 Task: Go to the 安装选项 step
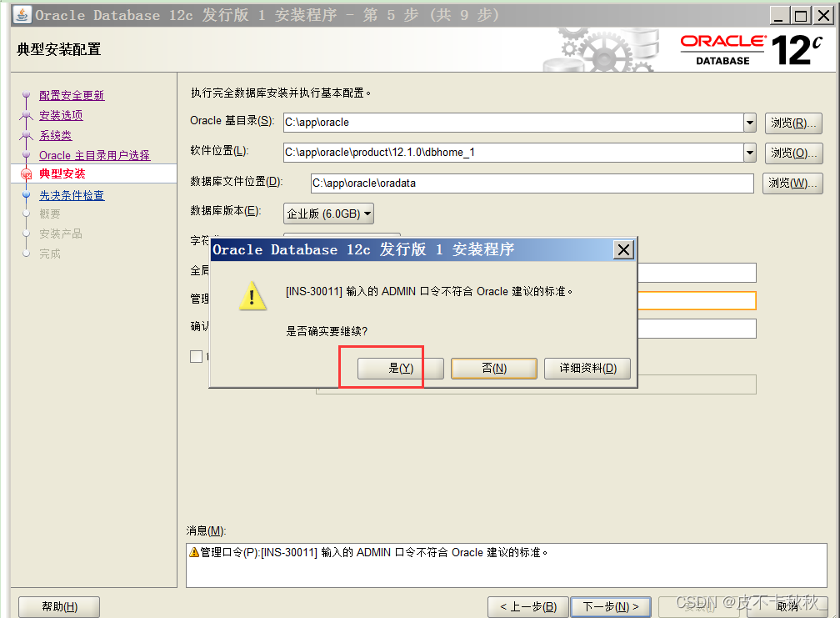click(61, 115)
